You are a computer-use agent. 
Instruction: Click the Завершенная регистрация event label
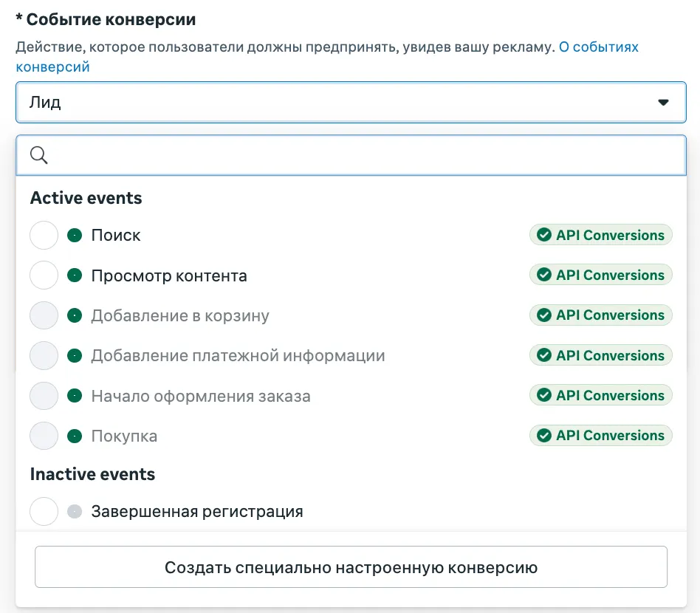pyautogui.click(x=197, y=512)
